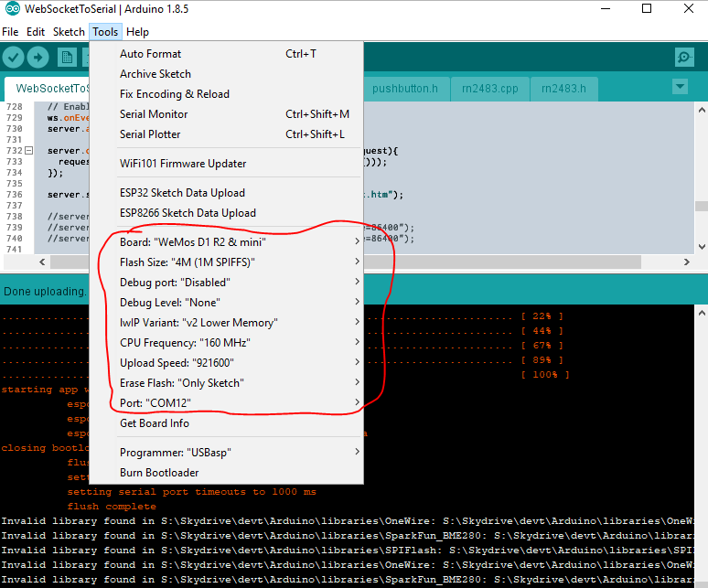Image resolution: width=708 pixels, height=588 pixels.
Task: Expand Debug Level None submenu
Action: pos(226,303)
